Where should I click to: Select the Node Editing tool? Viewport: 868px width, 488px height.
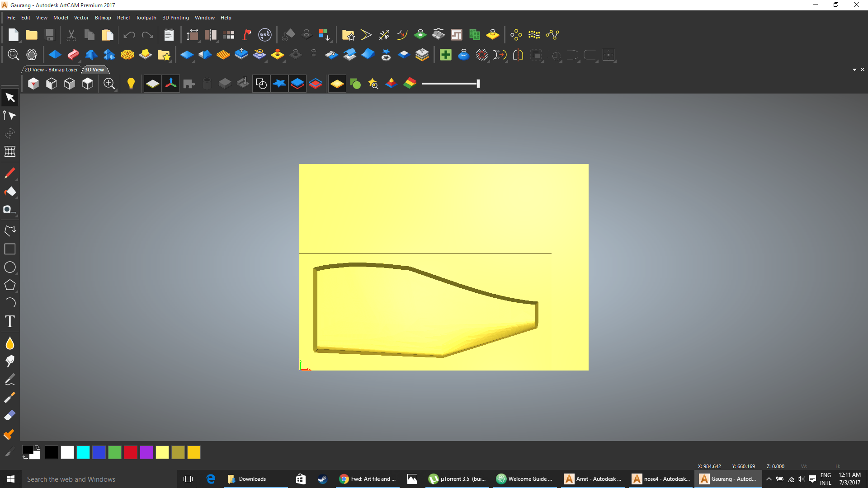pos(10,116)
